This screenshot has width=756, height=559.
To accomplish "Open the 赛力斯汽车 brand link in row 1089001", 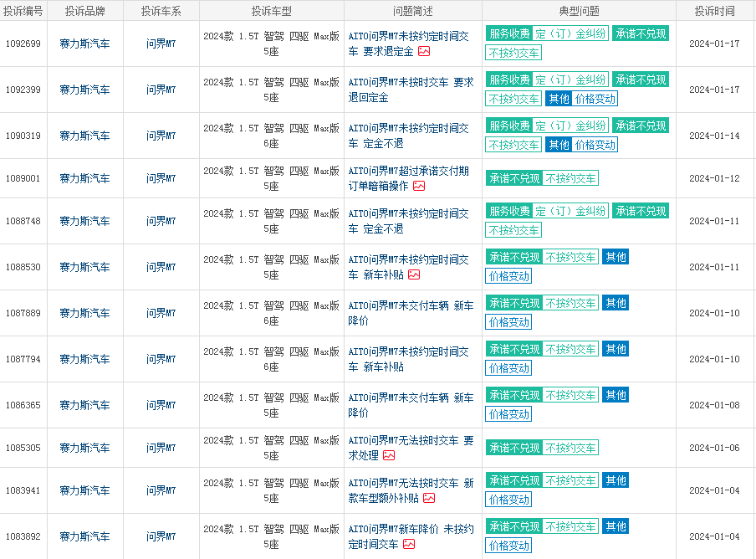I will [84, 178].
